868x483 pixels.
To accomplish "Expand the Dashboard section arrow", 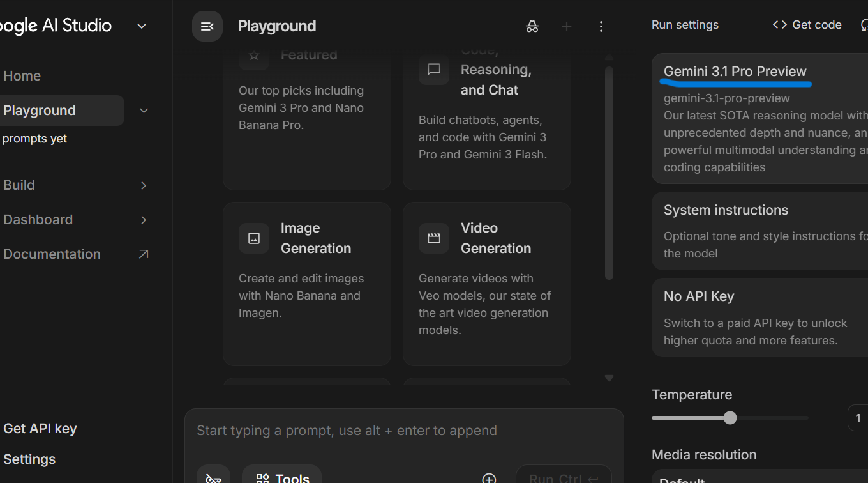I will tap(144, 220).
